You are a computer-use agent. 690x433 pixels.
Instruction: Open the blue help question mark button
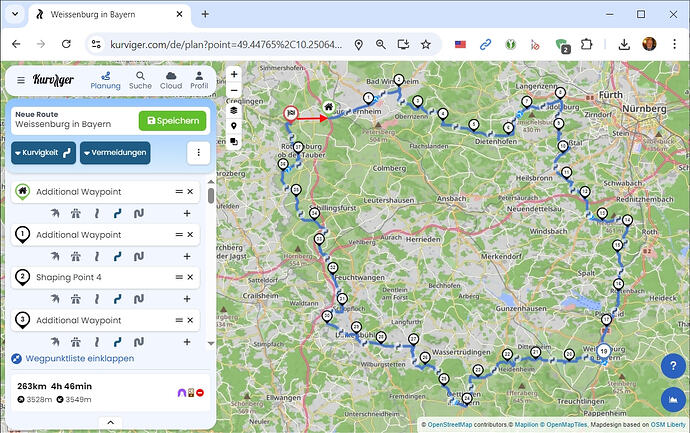672,367
